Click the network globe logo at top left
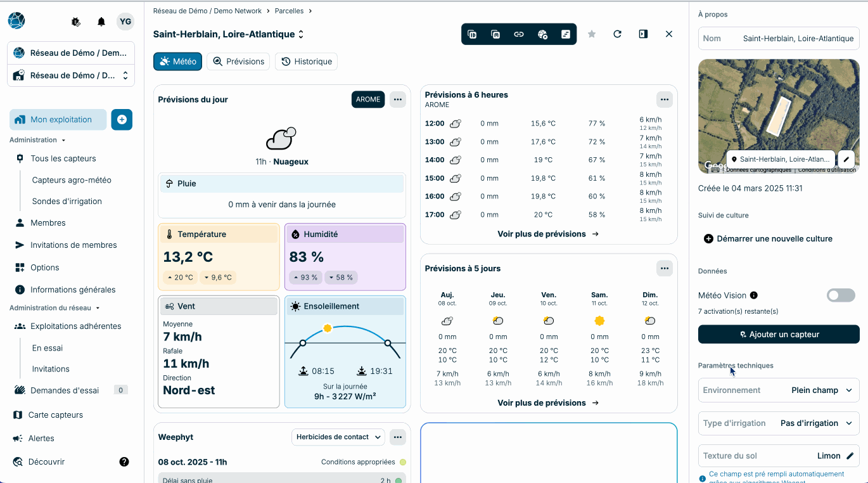This screenshot has height=483, width=868. 16,21
